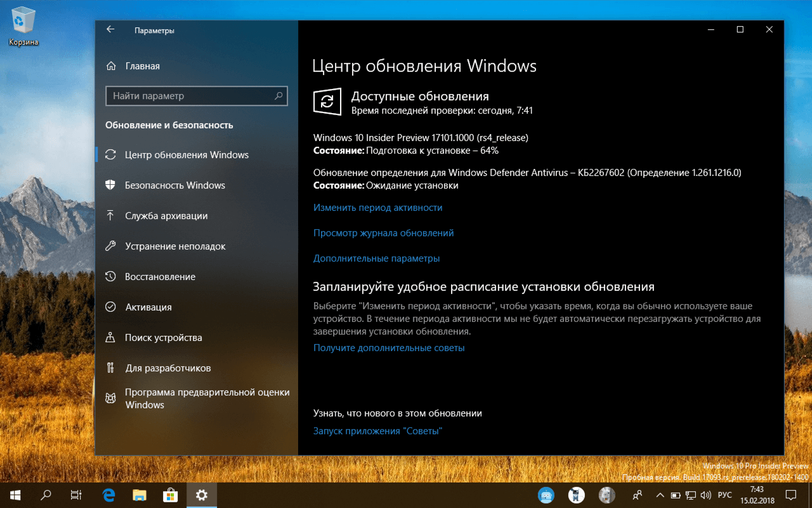Open Просмотр журнала обновлений link
The image size is (812, 508).
pyautogui.click(x=384, y=233)
